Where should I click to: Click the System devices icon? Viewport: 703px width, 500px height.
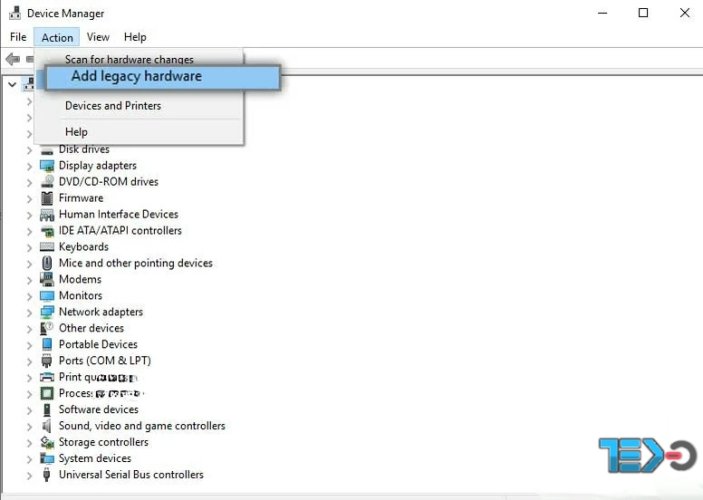[x=47, y=458]
